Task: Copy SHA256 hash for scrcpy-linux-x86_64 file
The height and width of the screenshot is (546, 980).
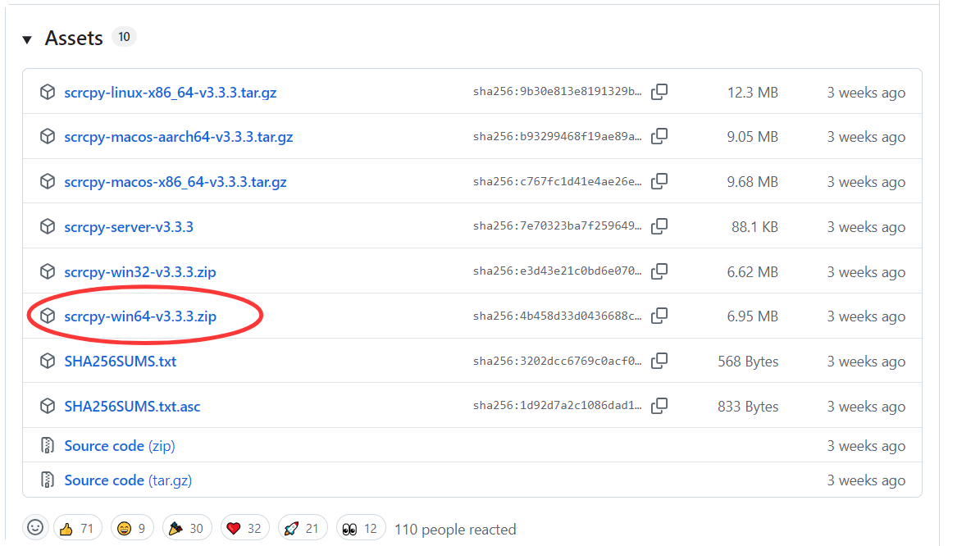Action: 659,92
